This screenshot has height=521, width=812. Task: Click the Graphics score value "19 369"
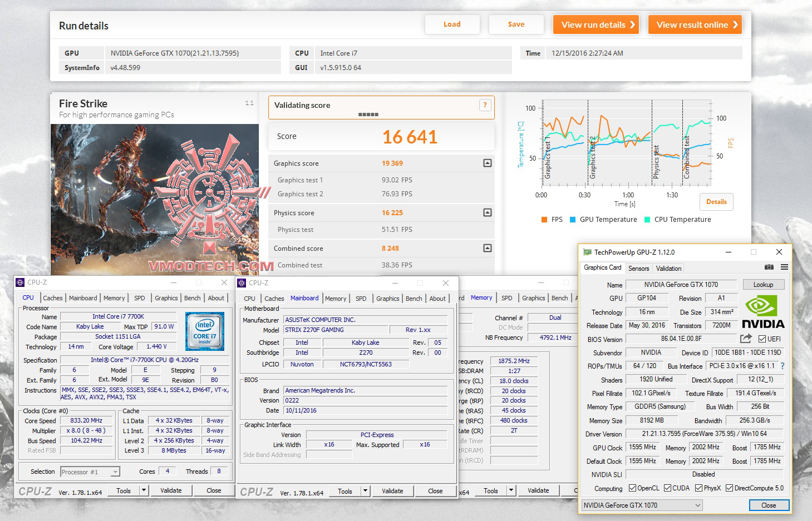point(392,163)
